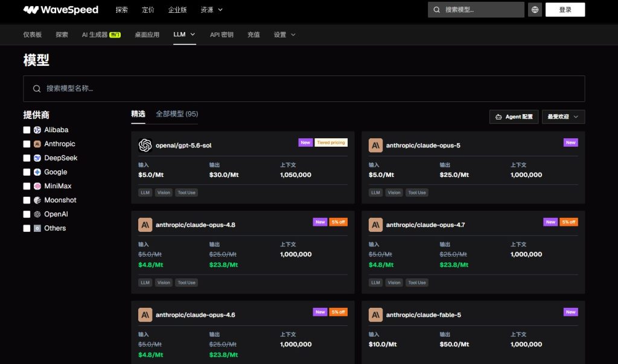Check the DeepSeek provider checkbox
Image resolution: width=618 pixels, height=364 pixels.
click(27, 158)
